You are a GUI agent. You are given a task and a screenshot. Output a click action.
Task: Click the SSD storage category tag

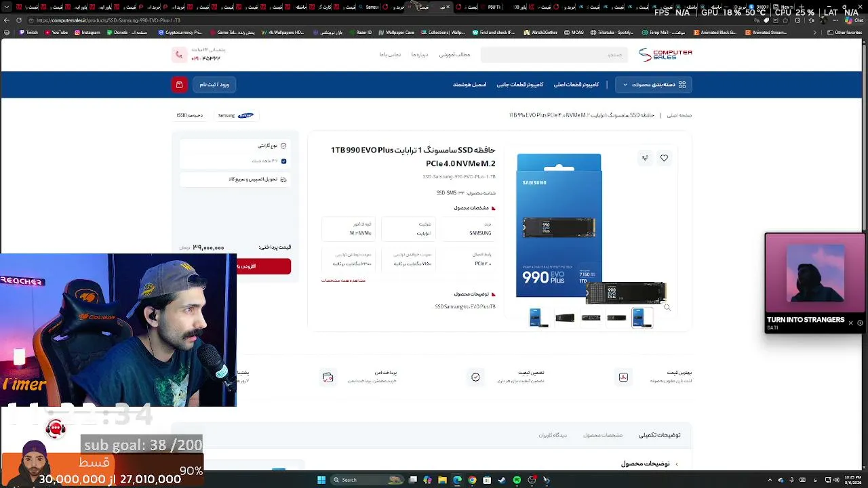[x=190, y=115]
